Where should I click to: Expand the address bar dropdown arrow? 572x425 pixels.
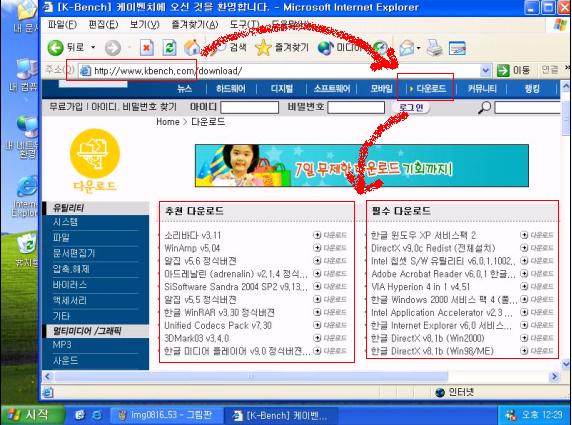click(x=485, y=70)
